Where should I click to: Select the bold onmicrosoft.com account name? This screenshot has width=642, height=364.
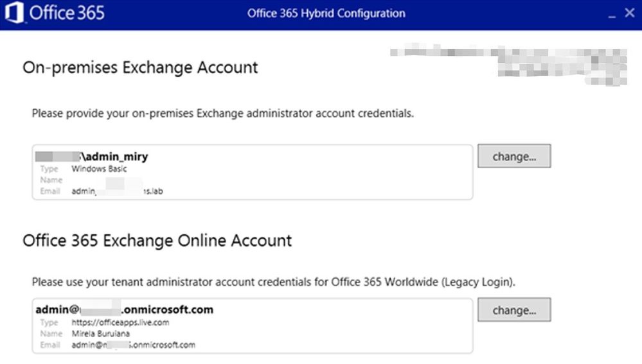[124, 310]
